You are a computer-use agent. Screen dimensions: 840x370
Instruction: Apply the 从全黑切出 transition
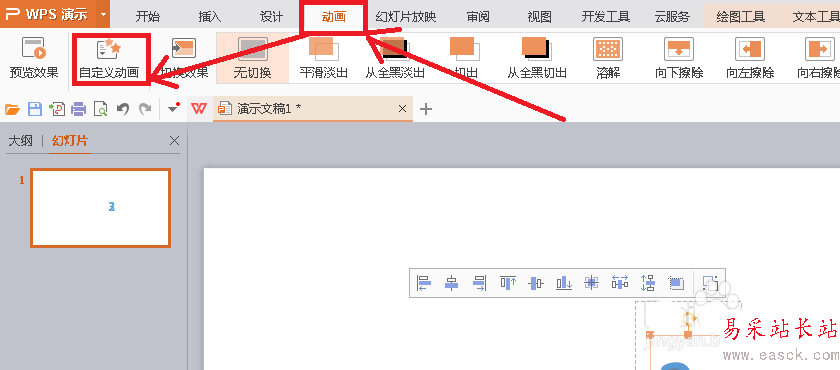(537, 58)
